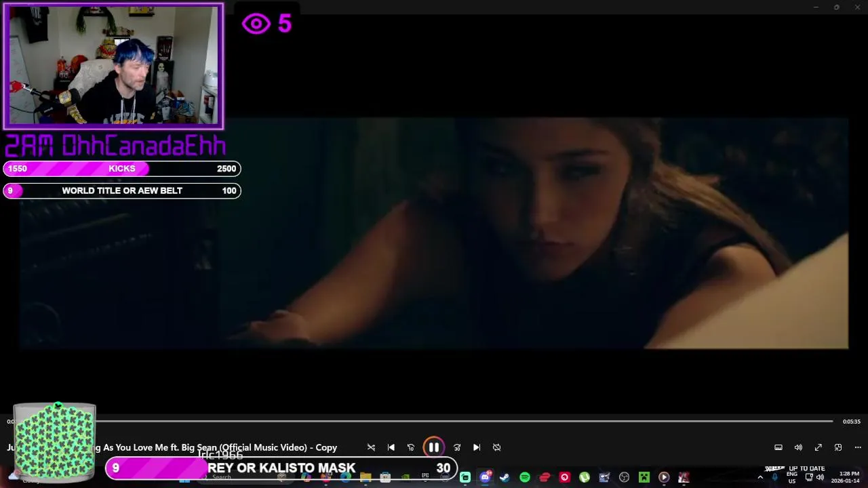868x488 pixels.
Task: Open the uTorrent taskbar icon
Action: [584, 477]
